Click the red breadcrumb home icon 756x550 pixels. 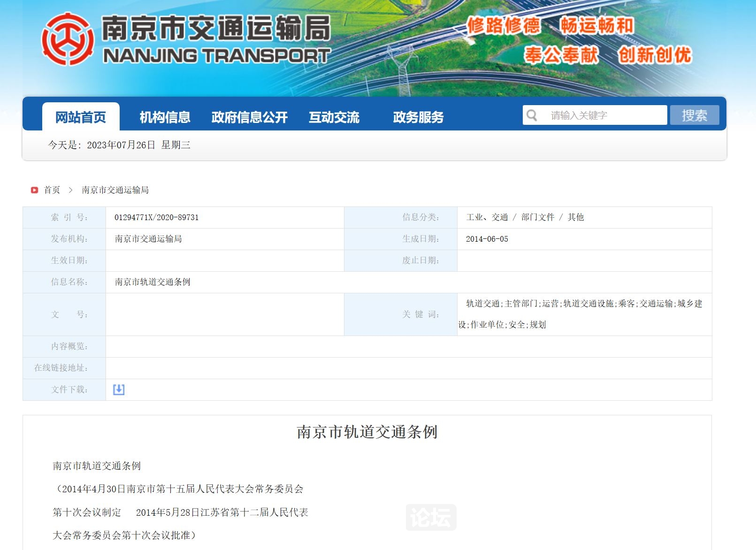[34, 190]
